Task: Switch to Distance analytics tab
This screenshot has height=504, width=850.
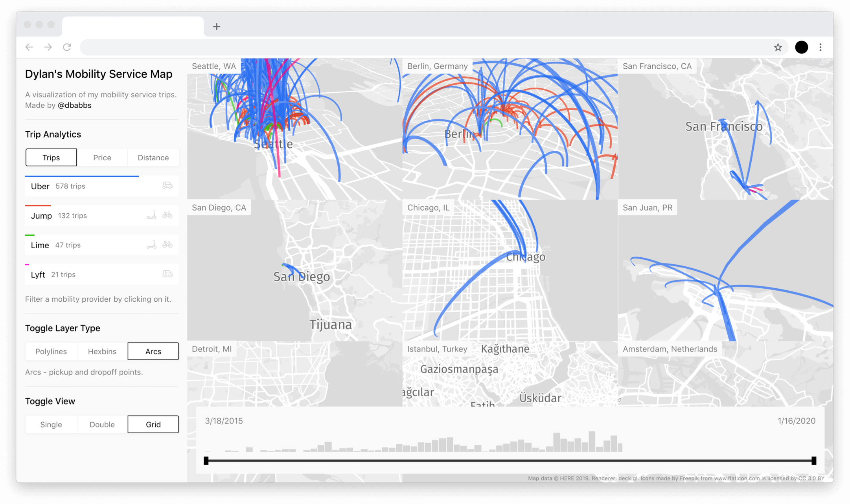Action: click(153, 158)
